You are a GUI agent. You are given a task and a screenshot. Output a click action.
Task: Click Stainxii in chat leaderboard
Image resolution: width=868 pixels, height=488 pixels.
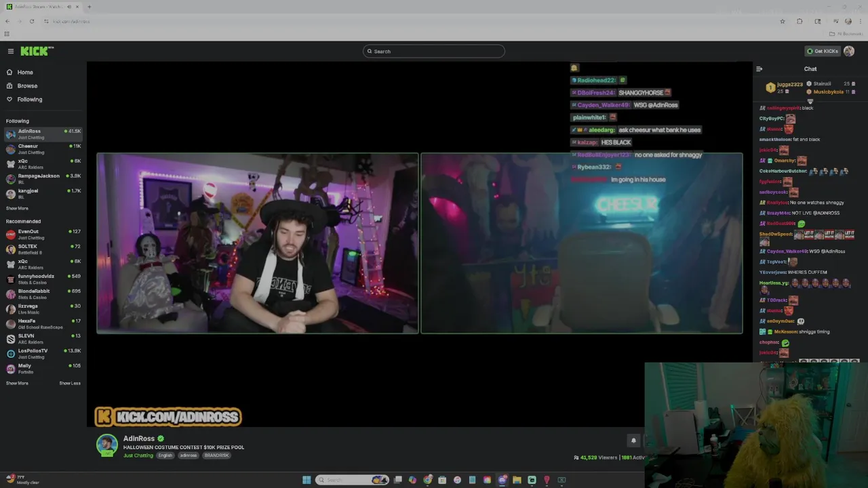[822, 84]
